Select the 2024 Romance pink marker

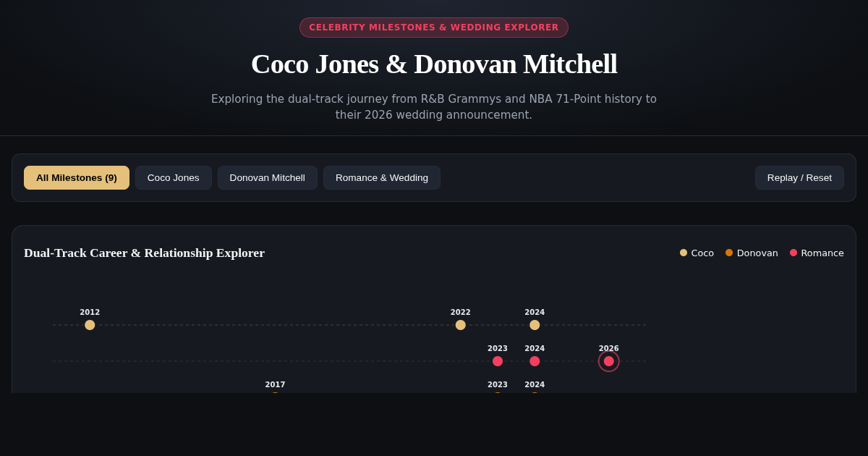pyautogui.click(x=535, y=361)
